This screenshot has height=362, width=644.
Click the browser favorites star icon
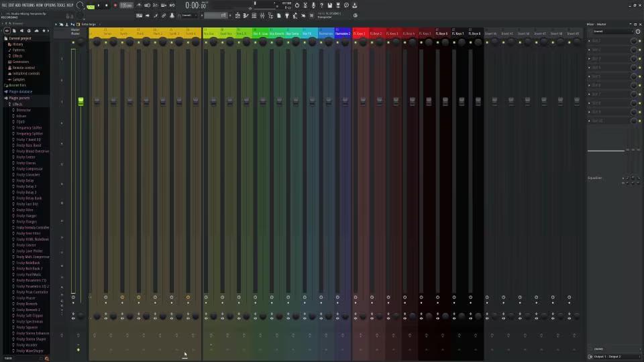(x=44, y=31)
